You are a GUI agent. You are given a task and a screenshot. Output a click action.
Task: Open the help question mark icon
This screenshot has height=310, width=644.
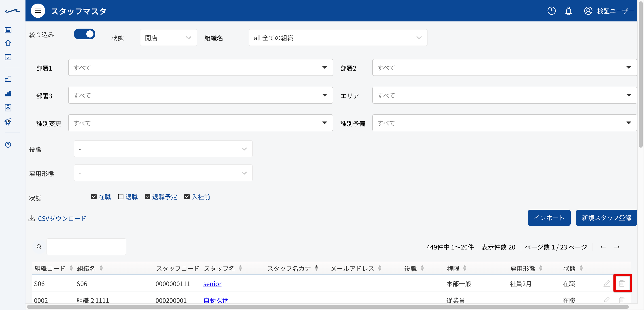coord(8,145)
